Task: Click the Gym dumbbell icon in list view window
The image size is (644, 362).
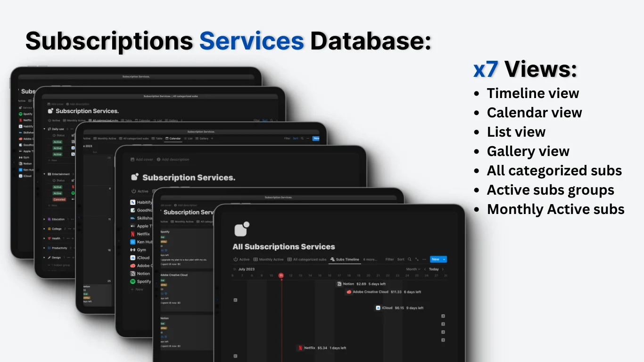Action: click(133, 250)
